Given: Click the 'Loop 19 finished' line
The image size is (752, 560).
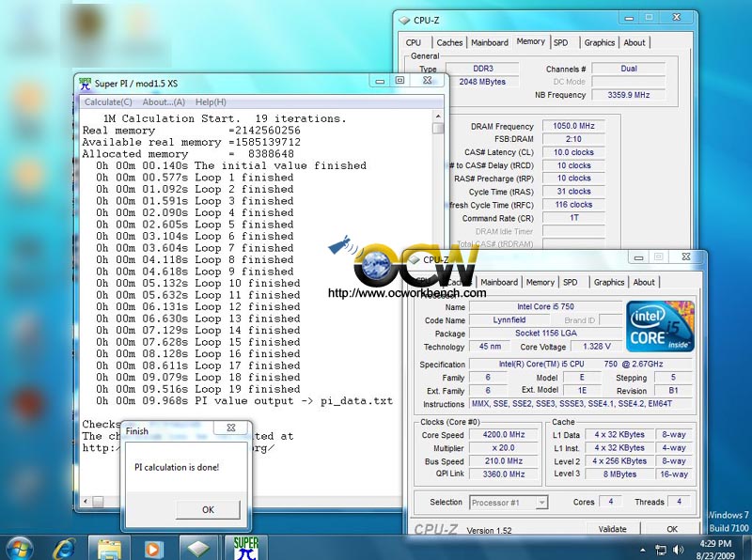Looking at the screenshot, I should 197,389.
